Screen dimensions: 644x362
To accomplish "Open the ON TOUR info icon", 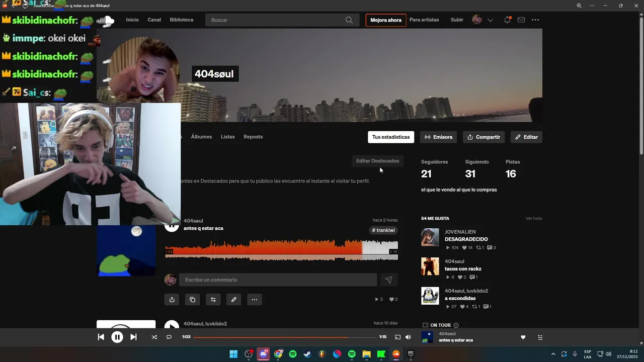I will coord(456,325).
